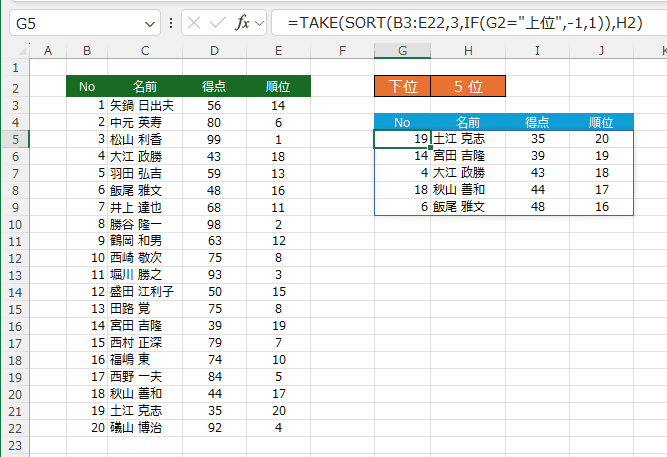Select row 22 header
667x457 pixels.
16,427
